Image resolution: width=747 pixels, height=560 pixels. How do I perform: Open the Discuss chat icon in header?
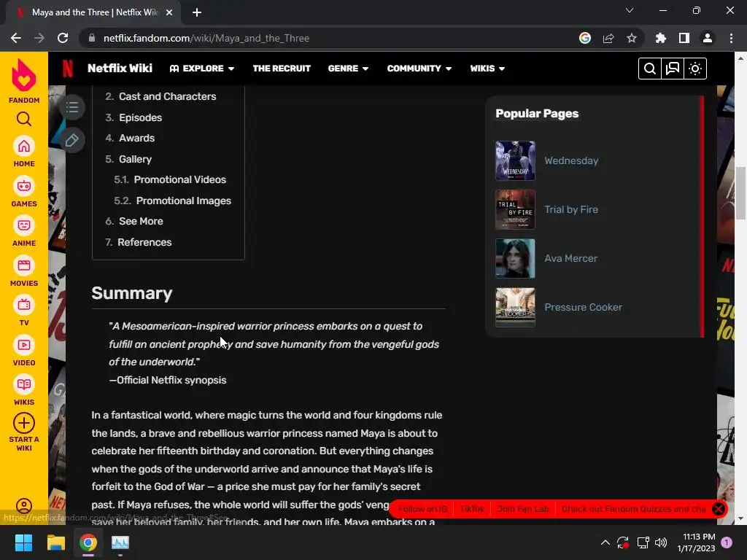pyautogui.click(x=672, y=69)
